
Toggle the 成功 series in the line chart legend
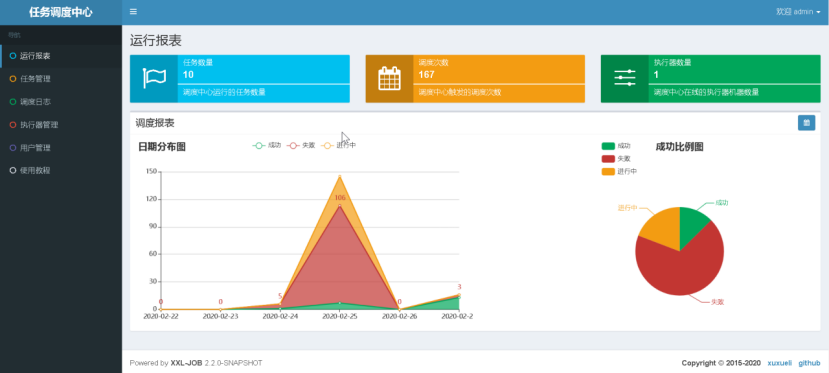click(267, 145)
